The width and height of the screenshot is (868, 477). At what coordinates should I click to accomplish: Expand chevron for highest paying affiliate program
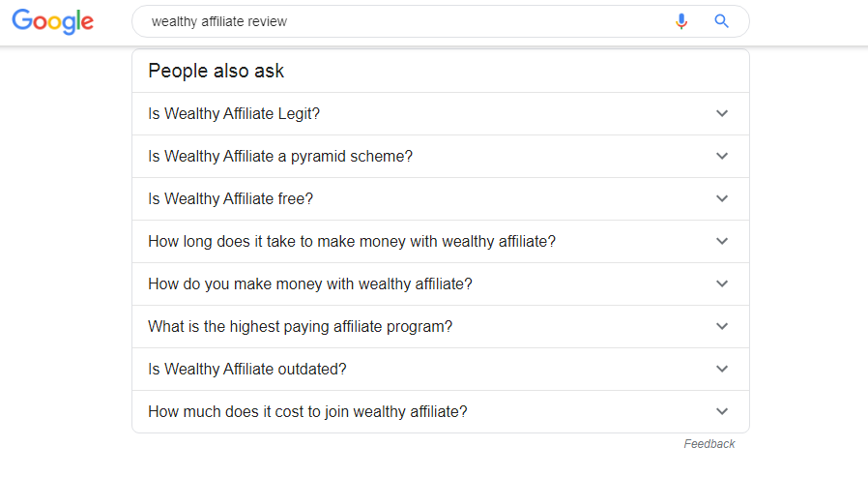point(721,326)
